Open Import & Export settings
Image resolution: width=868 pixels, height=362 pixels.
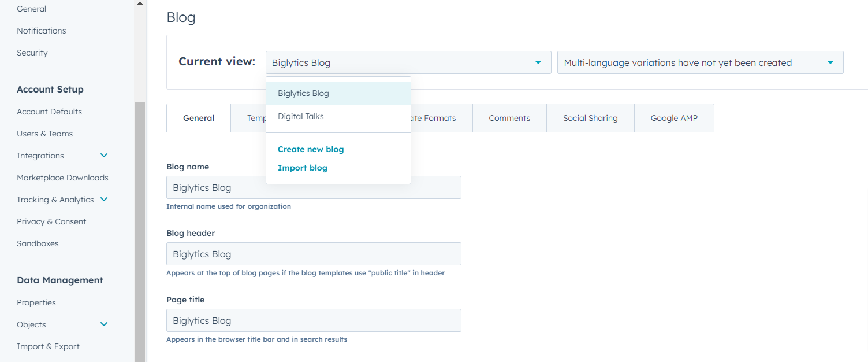(48, 346)
